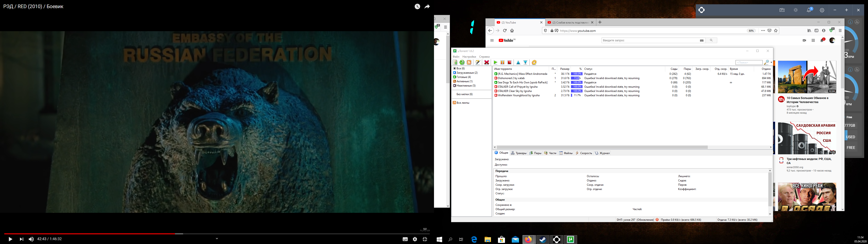Click horizontal scrollbar of torrent list
The width and height of the screenshot is (868, 244).
pyautogui.click(x=602, y=147)
